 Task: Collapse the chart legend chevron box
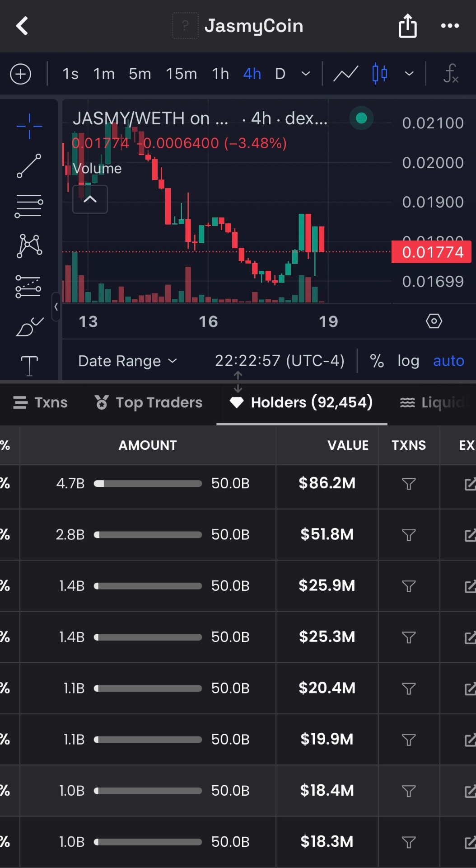(x=90, y=199)
